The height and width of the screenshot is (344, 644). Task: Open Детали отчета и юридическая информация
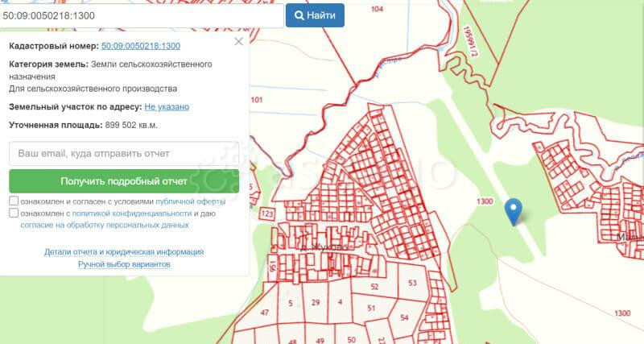pos(124,251)
